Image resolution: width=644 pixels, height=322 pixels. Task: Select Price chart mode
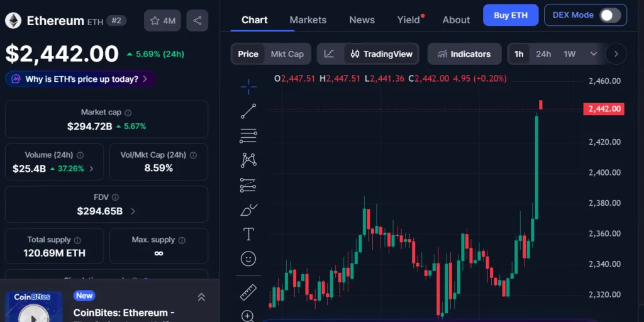pyautogui.click(x=248, y=54)
